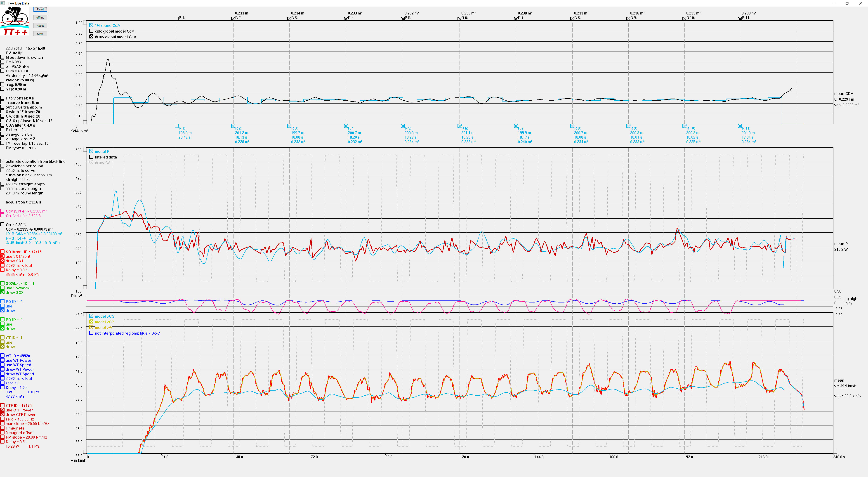Click the h cg: 0.90 m checkbox
Image resolution: width=868 pixels, height=477 pixels.
click(2, 85)
